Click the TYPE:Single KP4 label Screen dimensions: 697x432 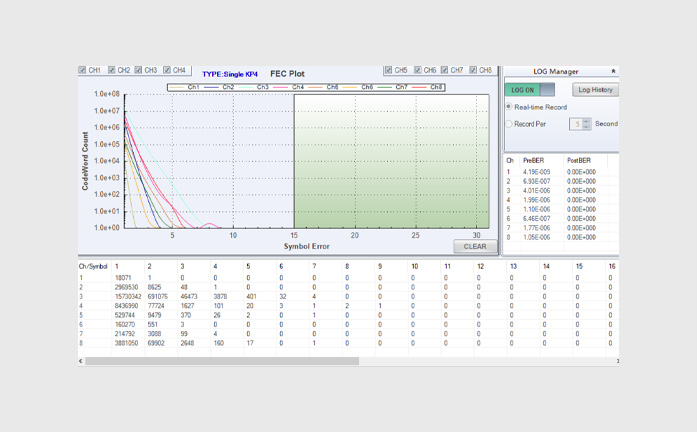[230, 74]
